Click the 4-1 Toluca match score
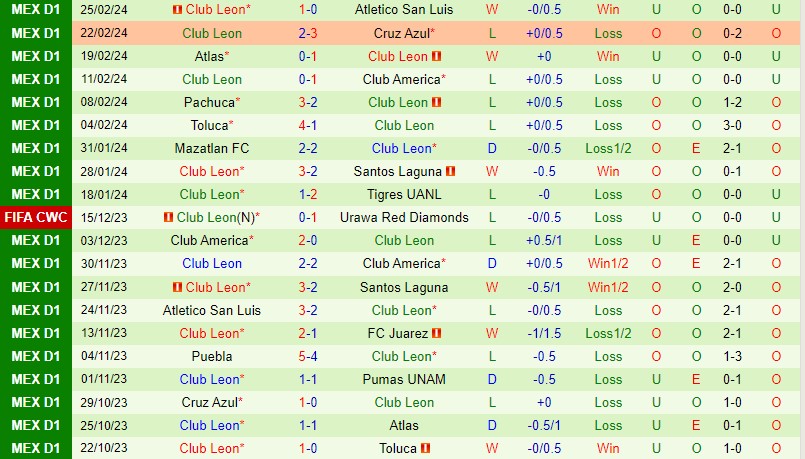Image resolution: width=805 pixels, height=459 pixels. pos(308,126)
